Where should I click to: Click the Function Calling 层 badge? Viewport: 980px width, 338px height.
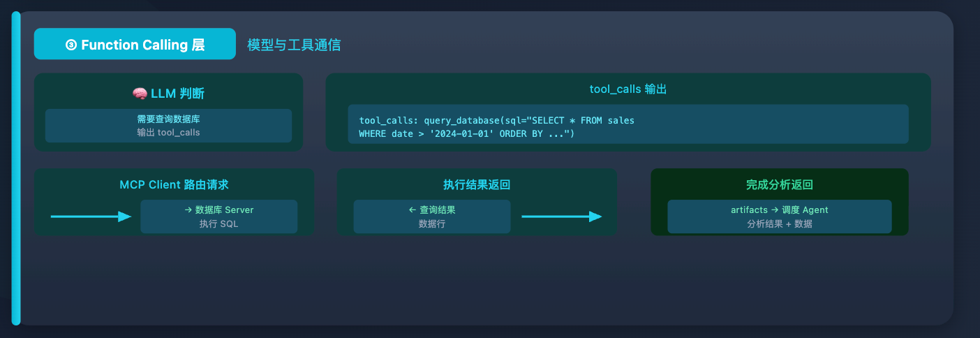[135, 44]
